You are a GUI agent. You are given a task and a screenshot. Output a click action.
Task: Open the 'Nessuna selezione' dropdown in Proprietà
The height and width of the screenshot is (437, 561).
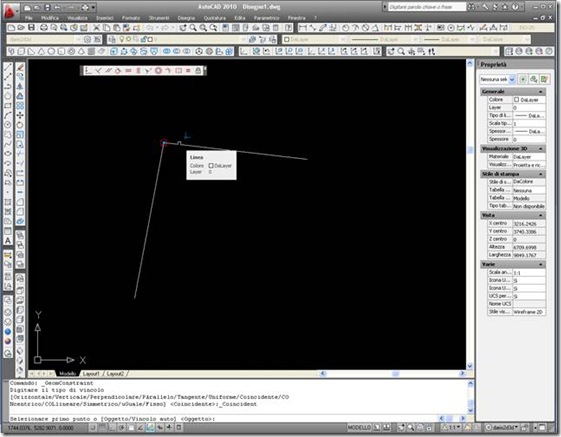[497, 79]
